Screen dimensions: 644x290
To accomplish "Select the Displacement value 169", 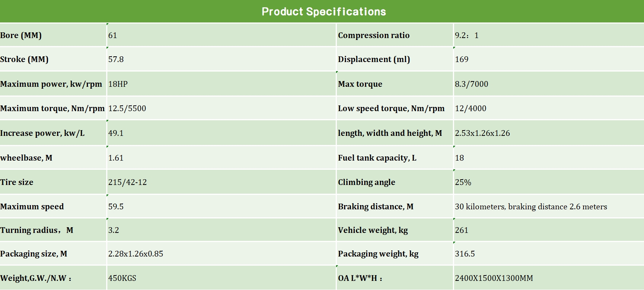I will (462, 59).
